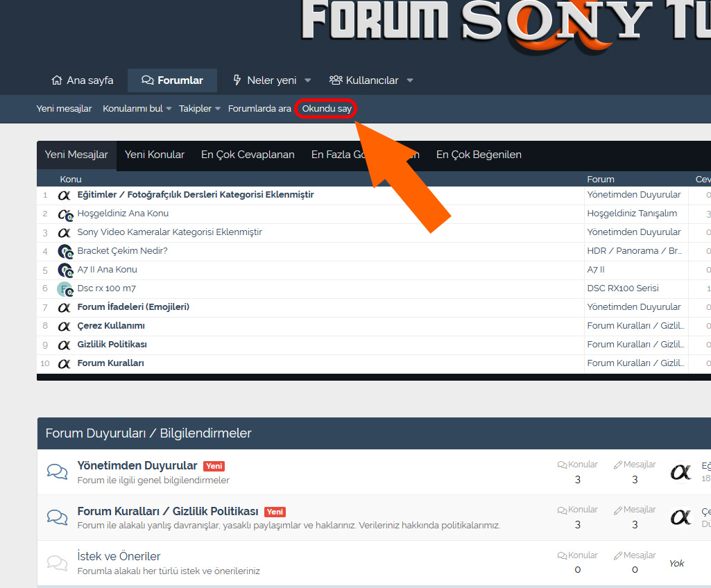Click HDR / Panorama forum link
Viewport: 711px width, 588px height.
[x=635, y=251]
